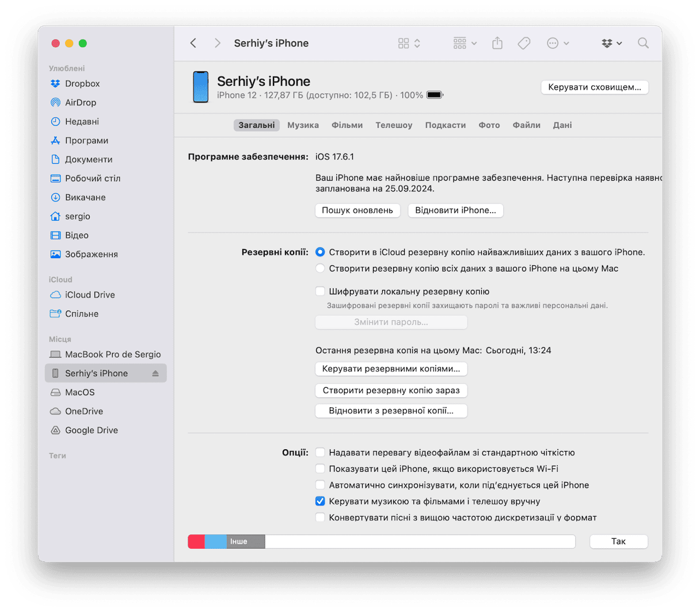700x612 pixels.
Task: Select iCloud backup radio option
Action: pyautogui.click(x=320, y=252)
